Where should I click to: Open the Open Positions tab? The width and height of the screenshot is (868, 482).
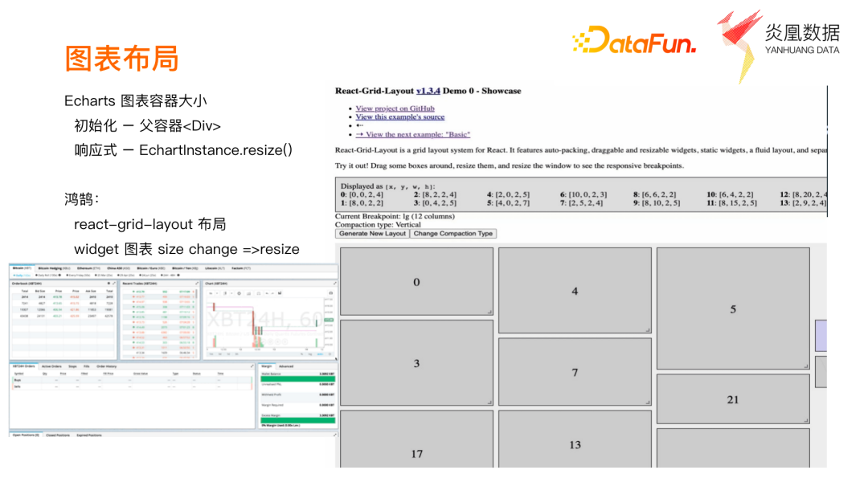point(26,435)
